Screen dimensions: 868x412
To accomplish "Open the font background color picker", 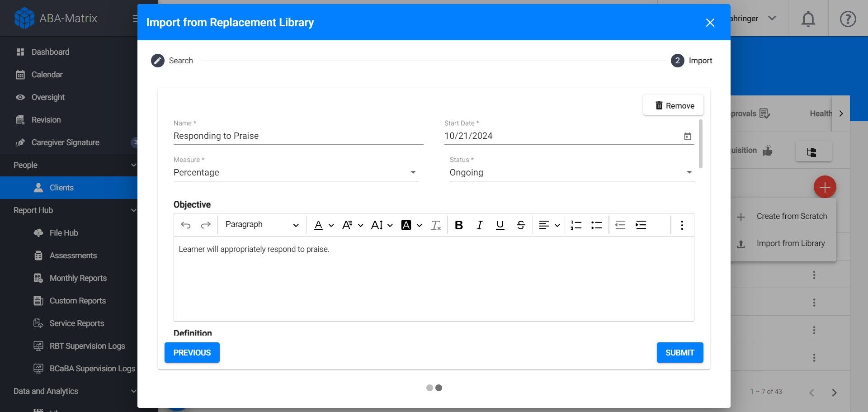I will [x=411, y=225].
